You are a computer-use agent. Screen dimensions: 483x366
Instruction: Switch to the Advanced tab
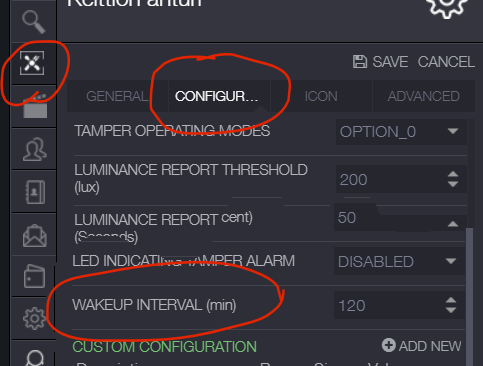[423, 96]
